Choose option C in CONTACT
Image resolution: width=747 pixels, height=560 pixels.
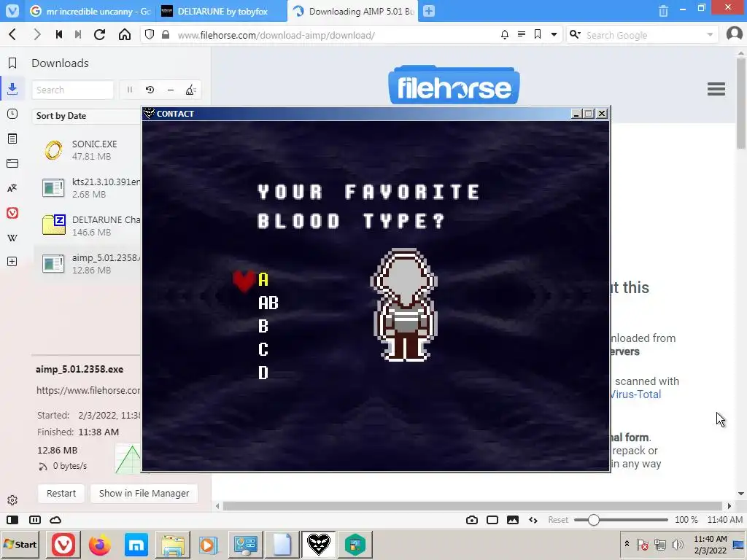[x=263, y=349]
